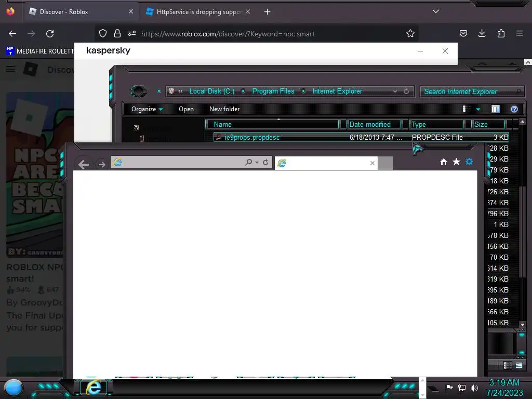532x399 pixels.
Task: Close the blank Internet Explorer tab
Action: [372, 163]
